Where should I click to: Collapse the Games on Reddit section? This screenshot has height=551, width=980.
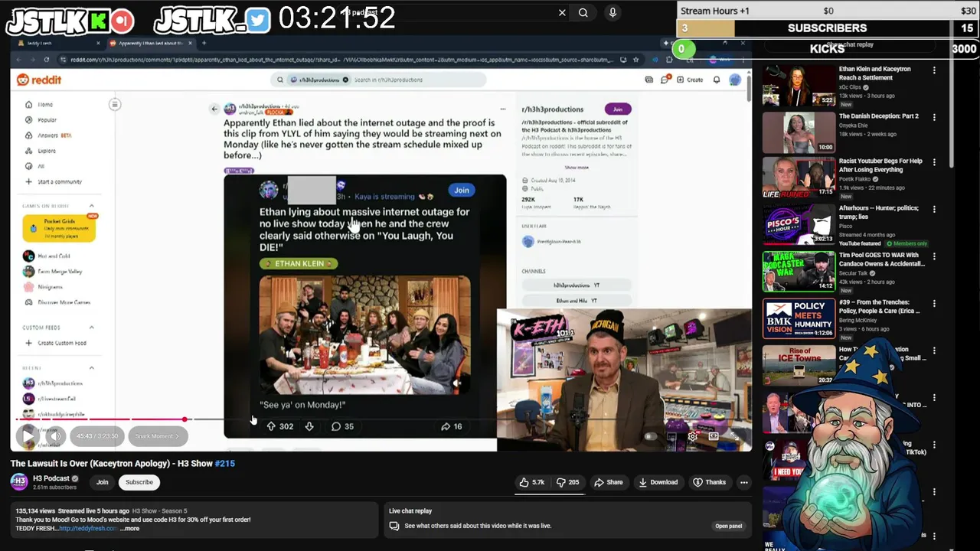pyautogui.click(x=91, y=205)
